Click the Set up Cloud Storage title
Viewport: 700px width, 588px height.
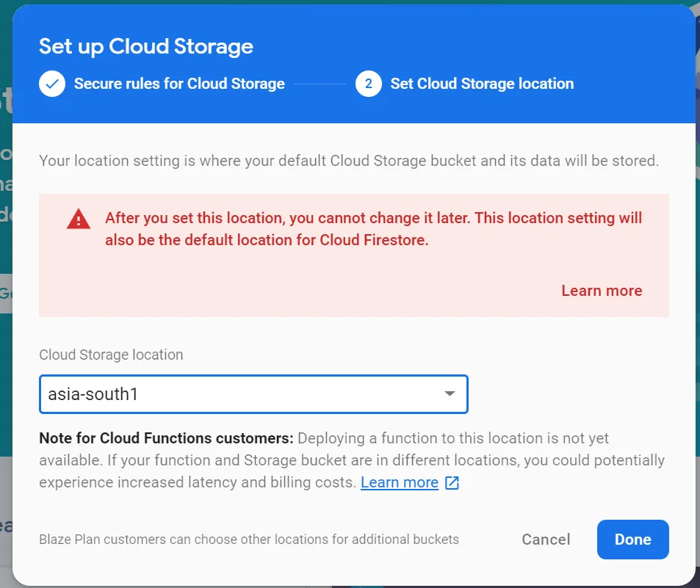point(146,46)
